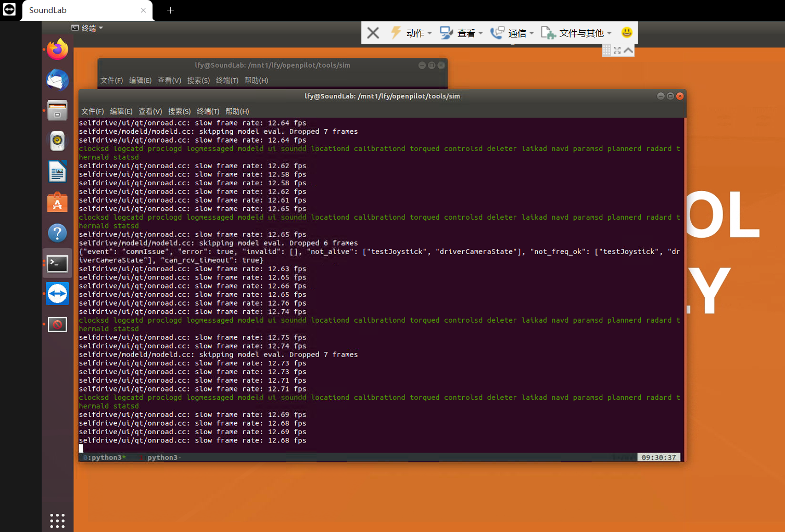Click the fullscreen icon beside the grid icon
Image resolution: width=785 pixels, height=532 pixels.
tap(617, 50)
